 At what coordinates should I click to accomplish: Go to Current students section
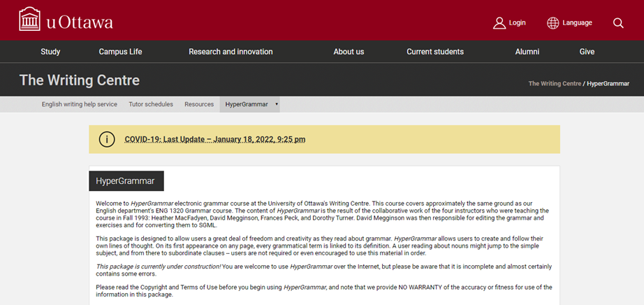coord(435,52)
